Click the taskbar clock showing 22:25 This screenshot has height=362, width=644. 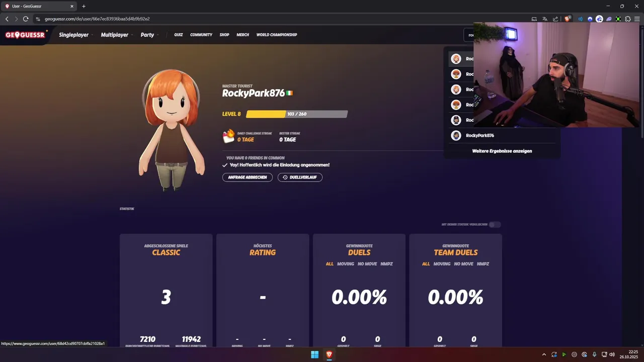pos(629,354)
